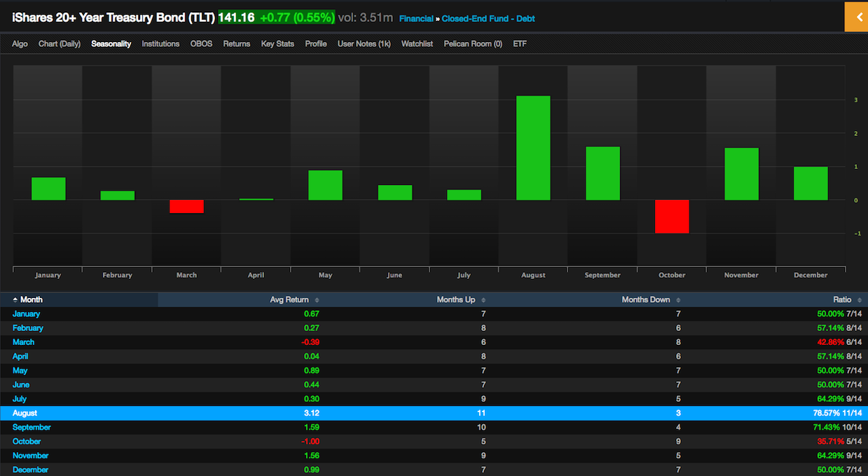Screen dimensions: 868x476
Task: Click the green June chart bar
Action: (x=394, y=192)
